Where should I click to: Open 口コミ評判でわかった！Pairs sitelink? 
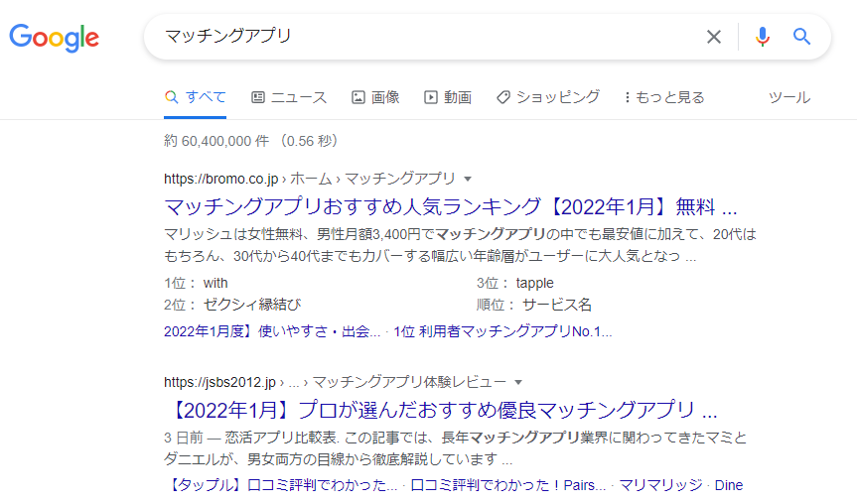coord(507,485)
